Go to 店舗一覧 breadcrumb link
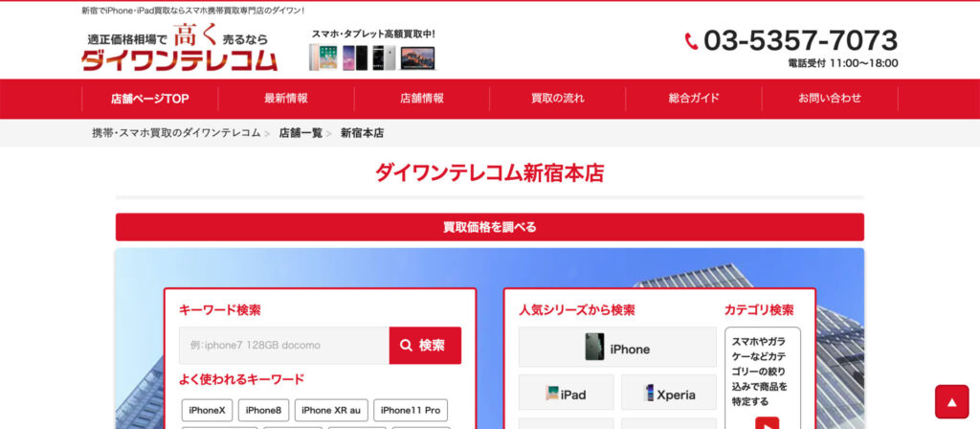The width and height of the screenshot is (980, 429). 301,132
